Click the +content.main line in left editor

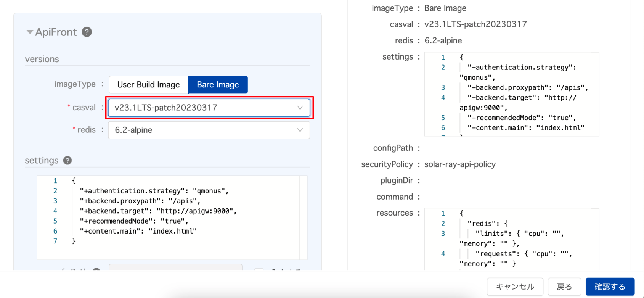(138, 231)
